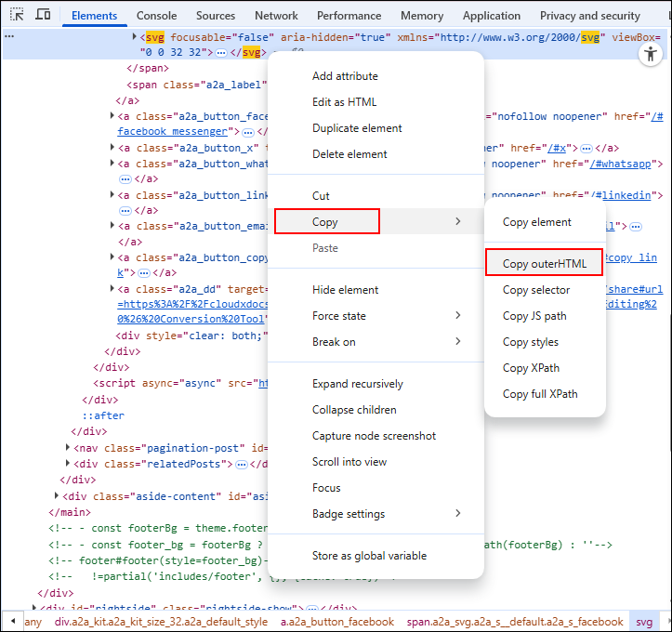Open the accessibility tree round button
The image size is (672, 632).
[x=650, y=54]
